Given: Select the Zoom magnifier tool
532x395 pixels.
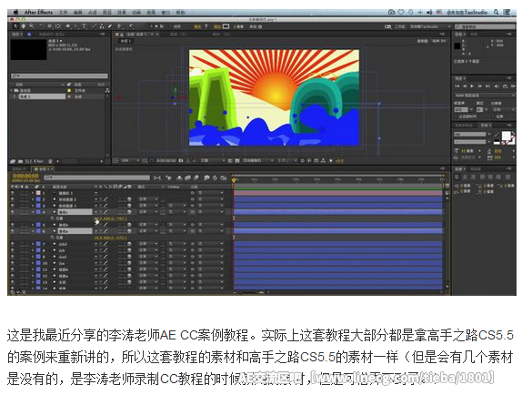Looking at the screenshot, I should tap(32, 26).
